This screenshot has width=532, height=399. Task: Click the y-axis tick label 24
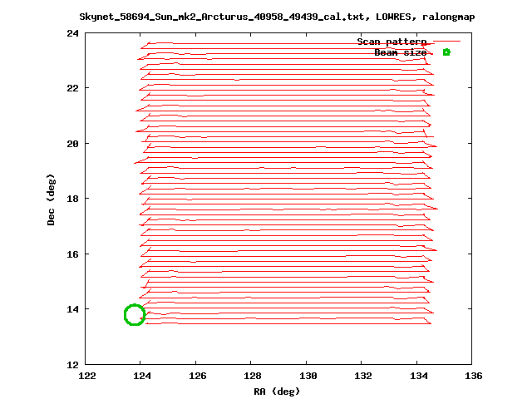(x=72, y=33)
